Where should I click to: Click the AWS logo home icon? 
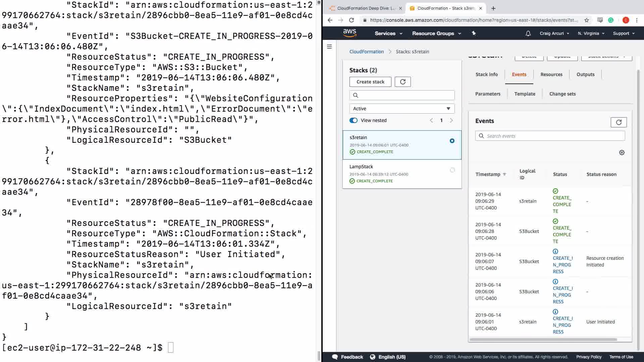point(350,33)
